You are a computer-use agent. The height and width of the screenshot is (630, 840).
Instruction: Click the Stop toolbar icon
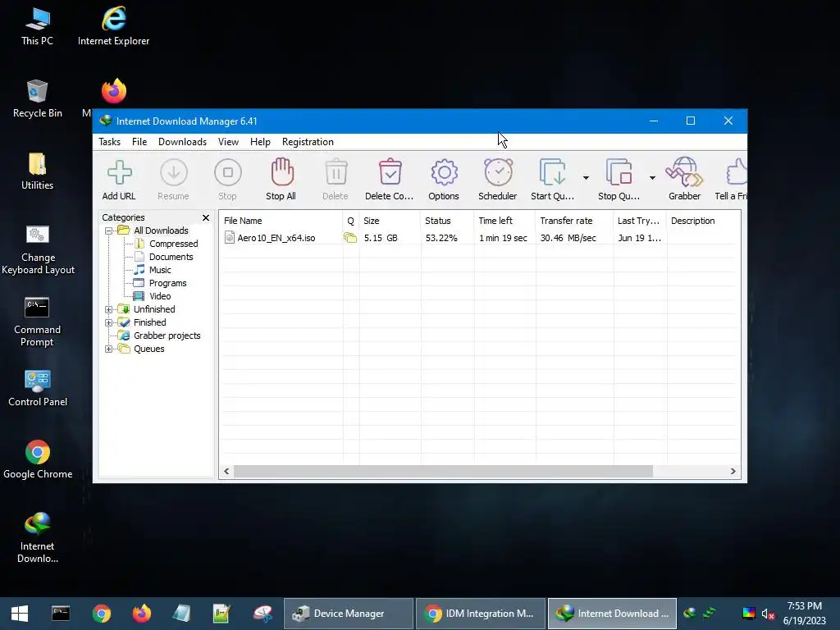coord(228,172)
